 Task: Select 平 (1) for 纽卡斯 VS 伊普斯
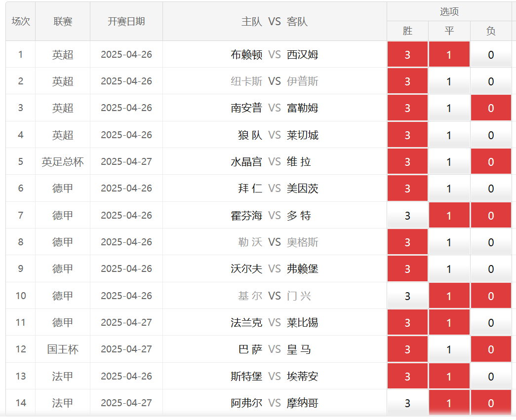click(x=449, y=81)
